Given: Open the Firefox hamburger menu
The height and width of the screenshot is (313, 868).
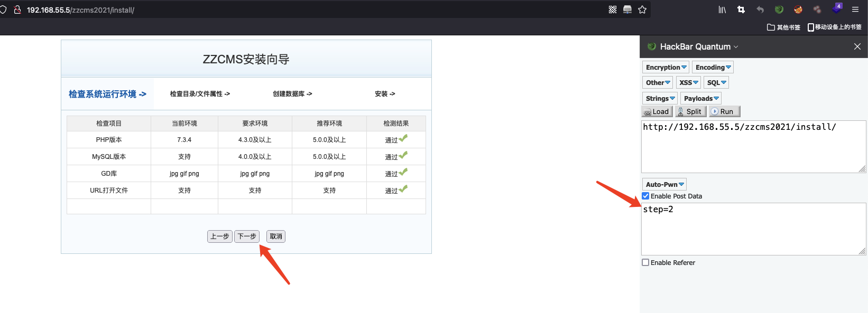Looking at the screenshot, I should [x=855, y=10].
